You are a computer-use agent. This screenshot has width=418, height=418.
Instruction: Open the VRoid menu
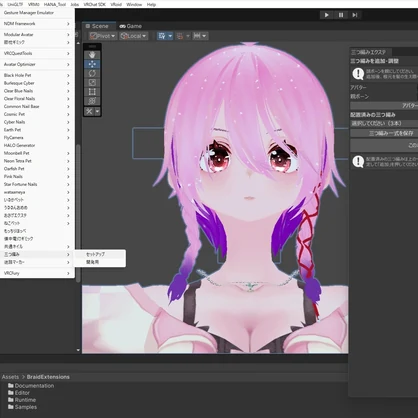(116, 4)
